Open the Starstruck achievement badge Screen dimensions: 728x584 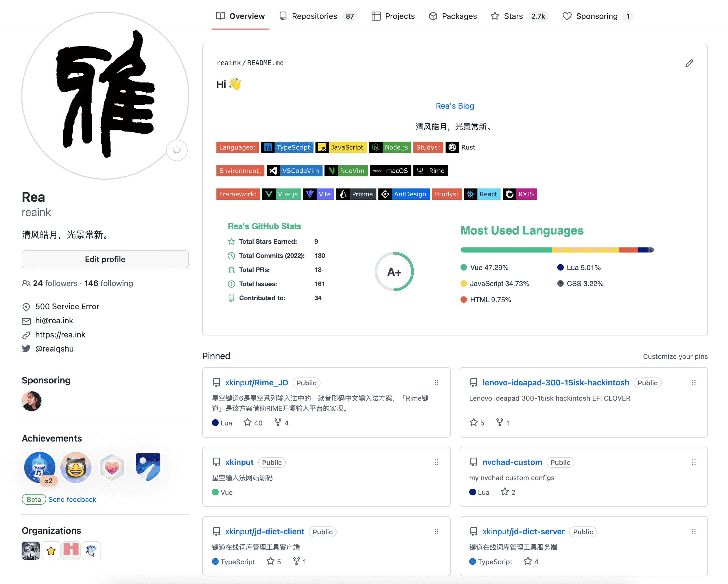coord(76,467)
